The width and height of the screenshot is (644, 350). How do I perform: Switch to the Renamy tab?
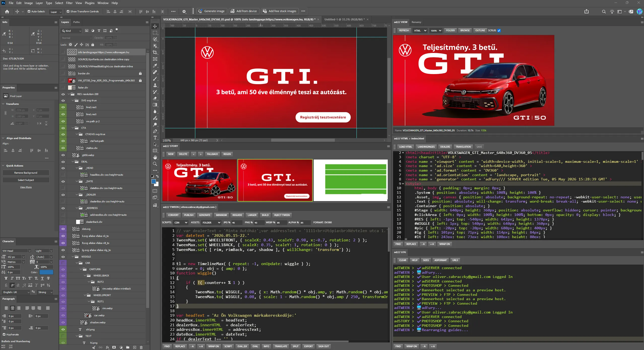pyautogui.click(x=416, y=22)
